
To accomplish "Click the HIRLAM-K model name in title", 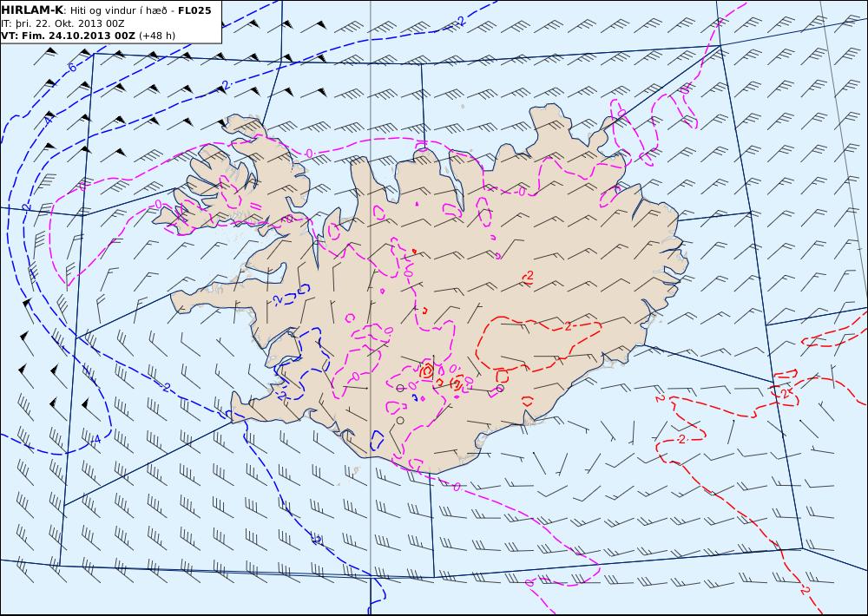I will pos(33,10).
